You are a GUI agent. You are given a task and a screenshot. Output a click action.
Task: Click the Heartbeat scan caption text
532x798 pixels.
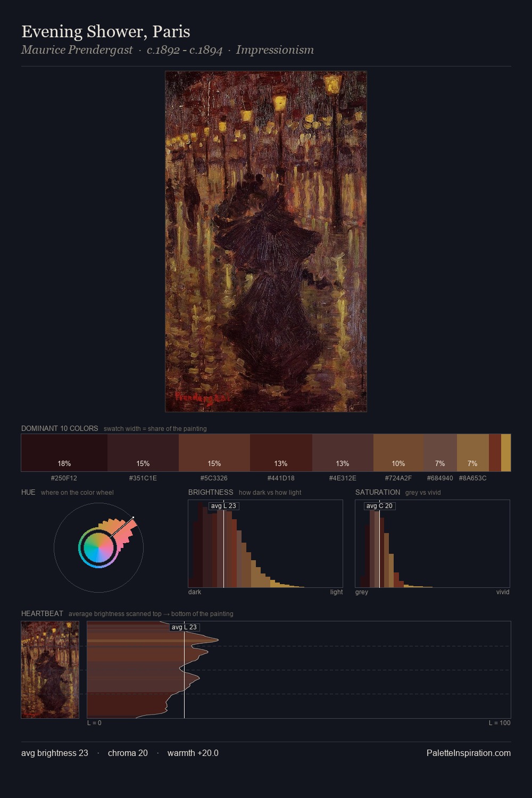click(x=151, y=613)
